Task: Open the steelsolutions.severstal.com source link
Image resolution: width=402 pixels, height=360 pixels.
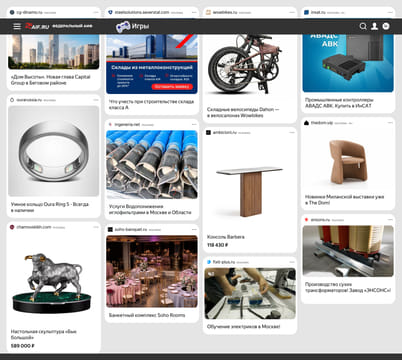Action: point(142,12)
